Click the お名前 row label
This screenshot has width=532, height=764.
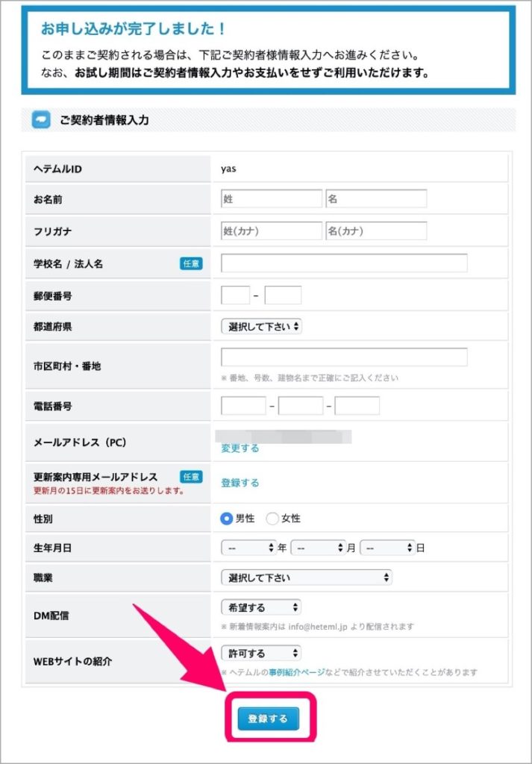48,199
